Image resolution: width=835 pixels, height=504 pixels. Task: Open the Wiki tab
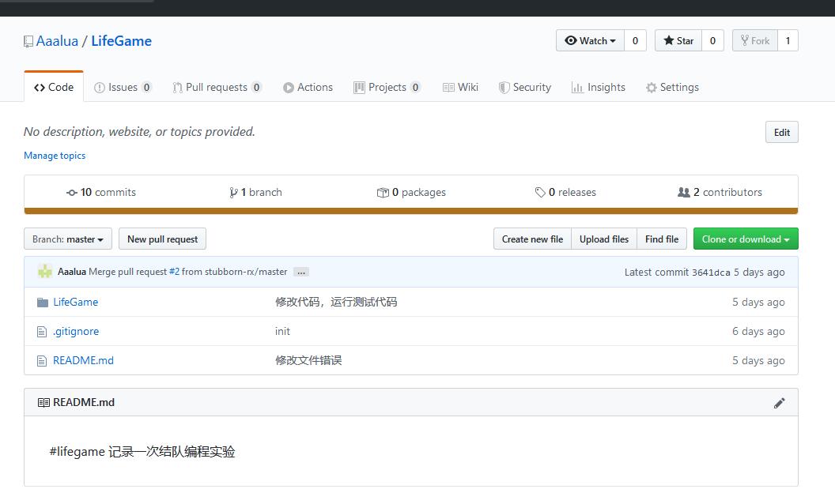tap(460, 87)
